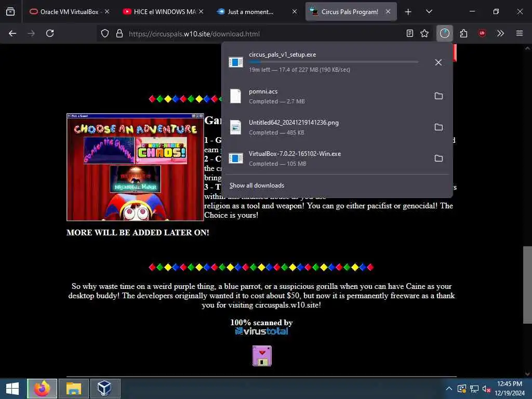Viewport: 532px width, 399px height.
Task: Open the uBlock Origin extension icon
Action: (x=482, y=33)
